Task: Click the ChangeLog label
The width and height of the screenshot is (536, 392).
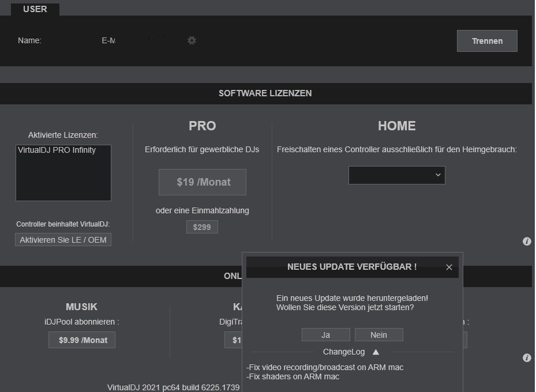Action: (343, 352)
